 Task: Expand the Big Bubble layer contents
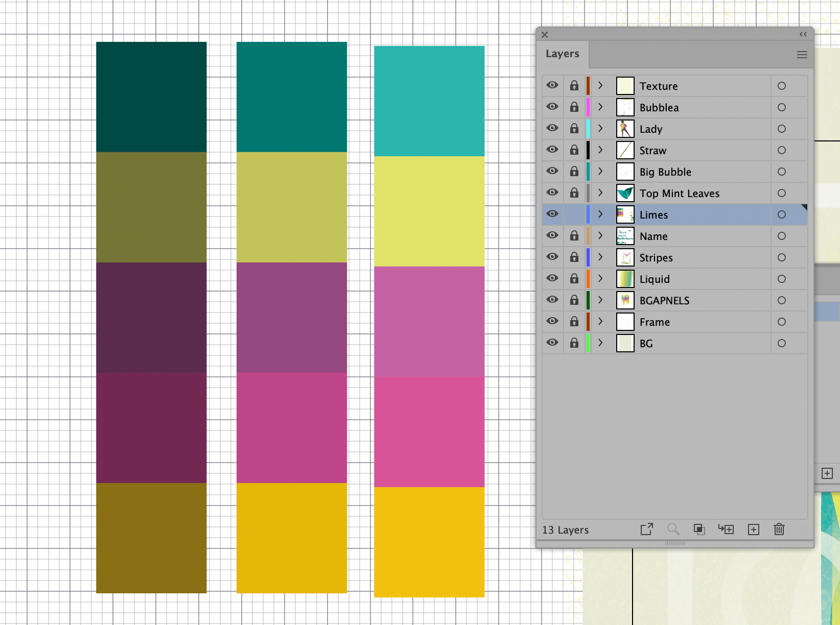point(601,172)
